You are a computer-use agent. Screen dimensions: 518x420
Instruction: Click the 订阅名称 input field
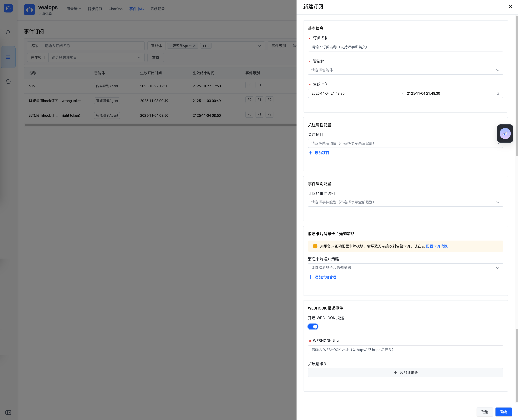coord(405,47)
